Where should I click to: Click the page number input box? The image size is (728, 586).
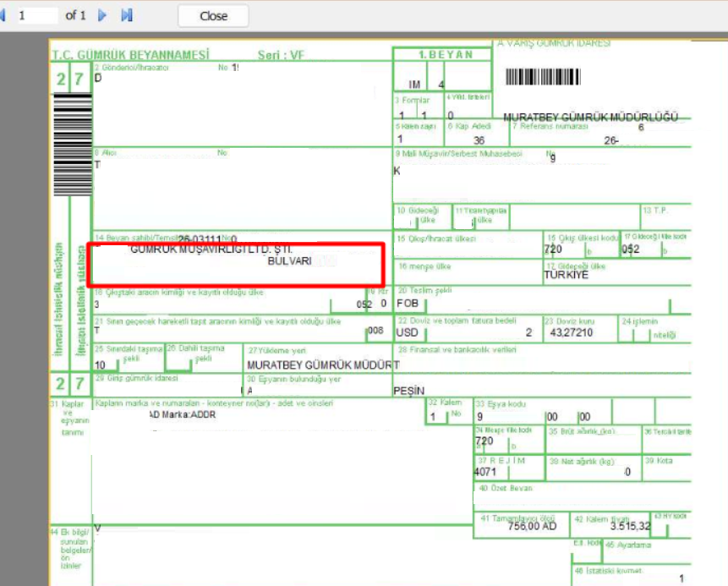pyautogui.click(x=36, y=15)
